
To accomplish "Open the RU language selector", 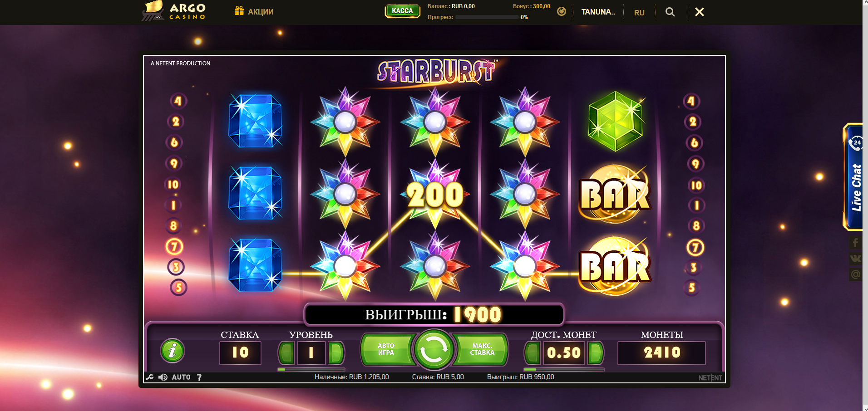I will click(x=639, y=13).
